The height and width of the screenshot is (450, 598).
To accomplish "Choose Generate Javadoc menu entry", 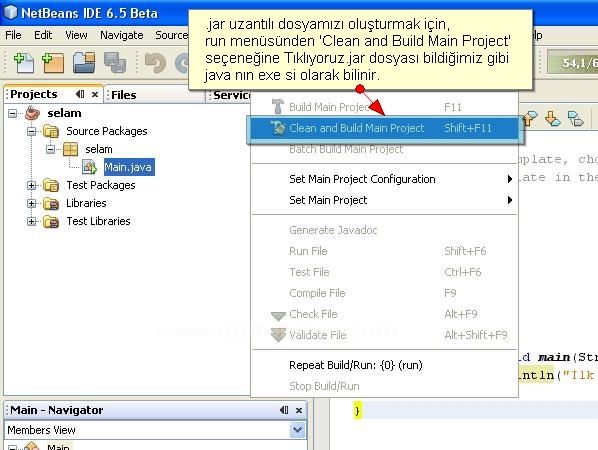I will pyautogui.click(x=384, y=230).
